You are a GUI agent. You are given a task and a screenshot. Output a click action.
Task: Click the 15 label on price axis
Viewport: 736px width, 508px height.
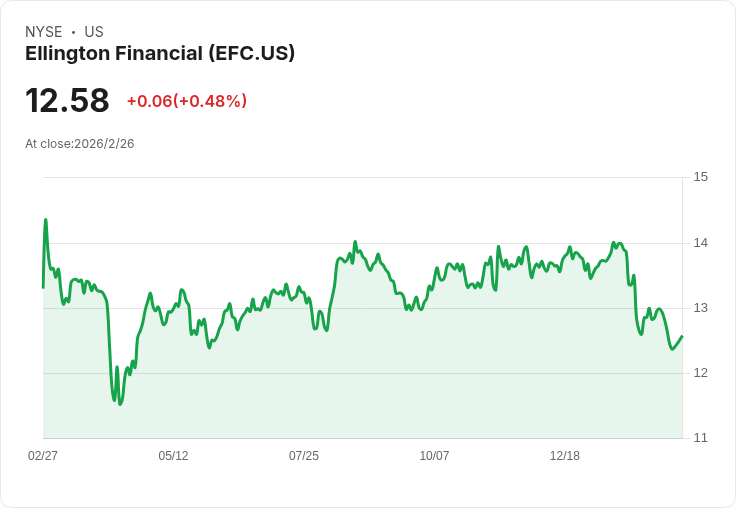click(x=700, y=177)
